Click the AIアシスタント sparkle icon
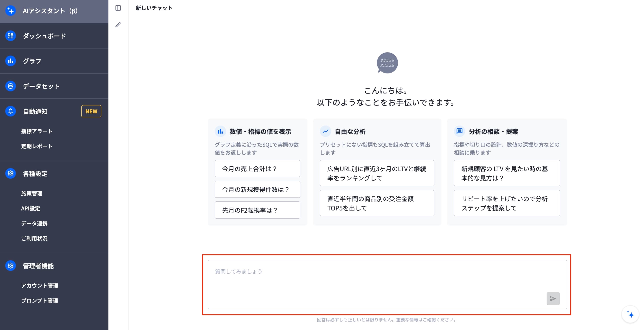Screen dimensions: 644x330 pyautogui.click(x=11, y=11)
